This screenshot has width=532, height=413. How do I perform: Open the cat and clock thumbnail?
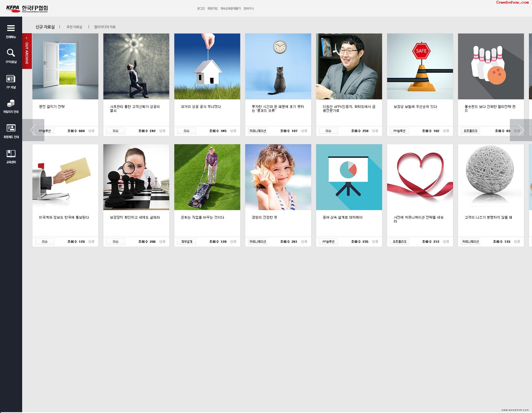click(278, 66)
